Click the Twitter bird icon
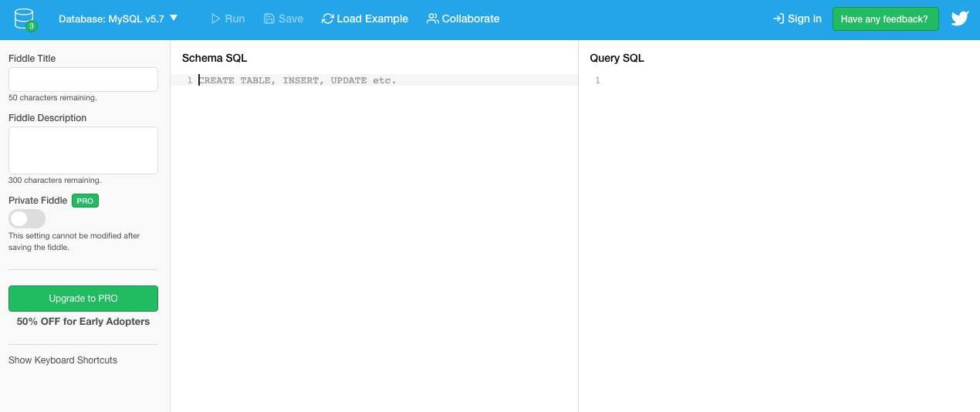This screenshot has height=412, width=980. click(x=959, y=19)
